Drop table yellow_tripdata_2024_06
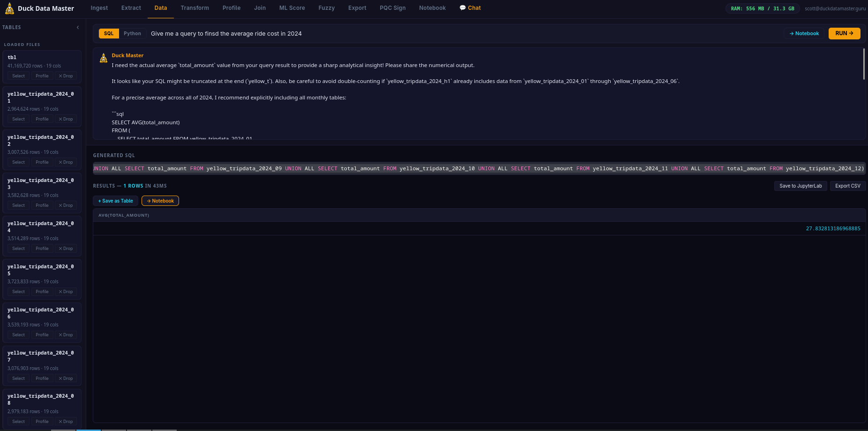The width and height of the screenshot is (868, 431). click(x=66, y=335)
